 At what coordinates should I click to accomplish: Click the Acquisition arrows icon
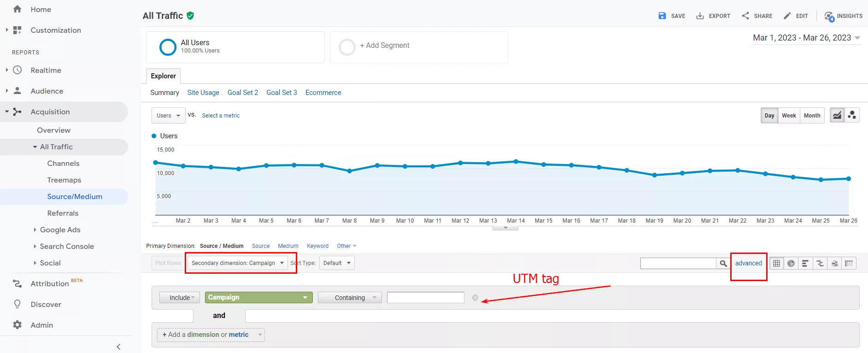[x=18, y=112]
